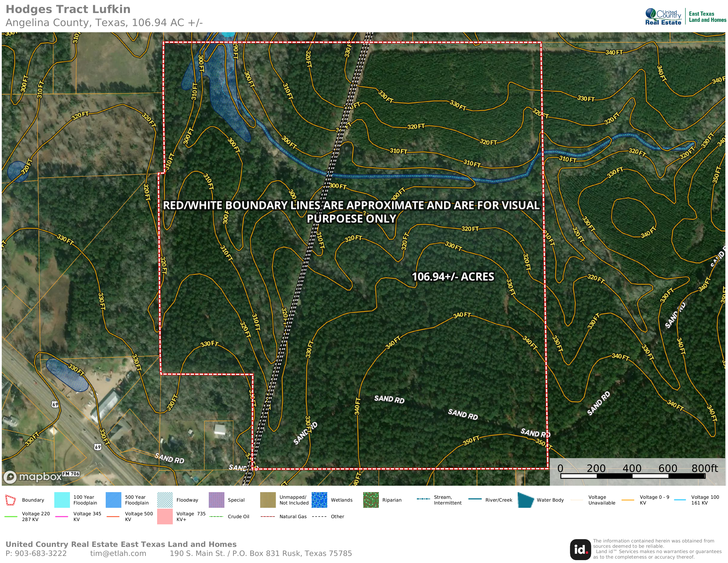Click the Wetlands legend swatch
This screenshot has width=728, height=563.
click(x=319, y=500)
